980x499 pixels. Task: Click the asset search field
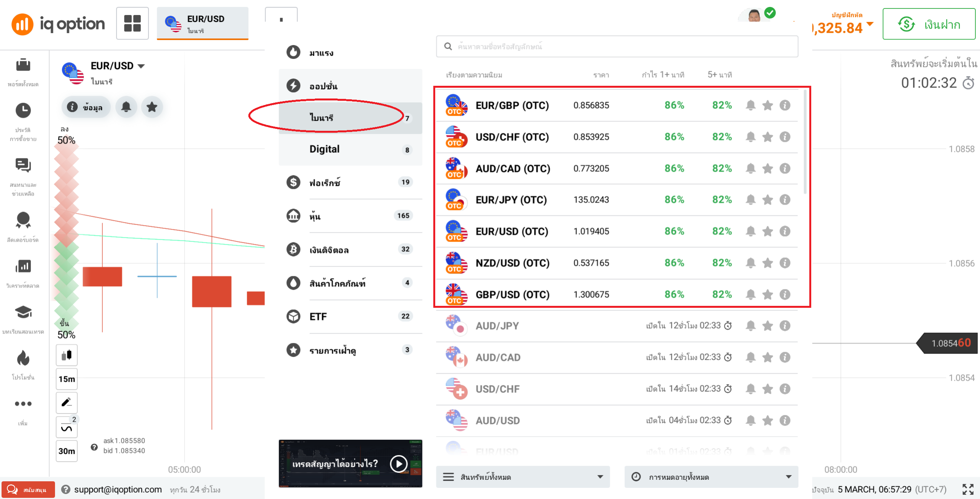(x=617, y=46)
